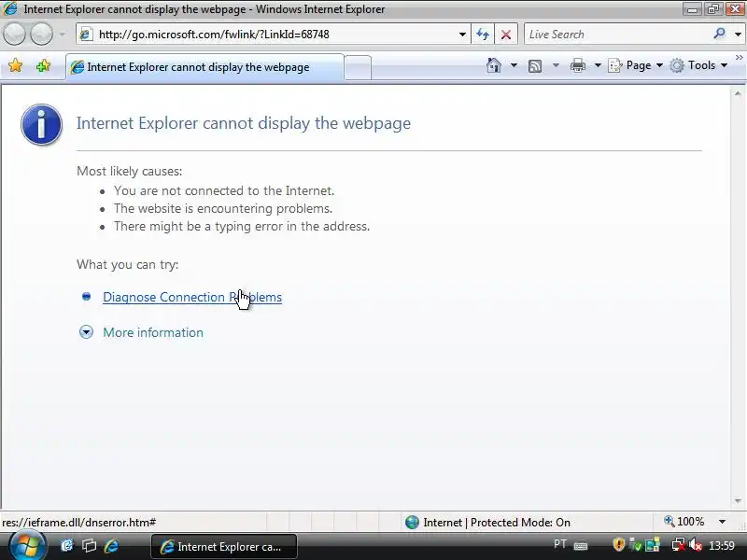This screenshot has height=560, width=747.
Task: Click the muted volume tray icon
Action: [696, 544]
